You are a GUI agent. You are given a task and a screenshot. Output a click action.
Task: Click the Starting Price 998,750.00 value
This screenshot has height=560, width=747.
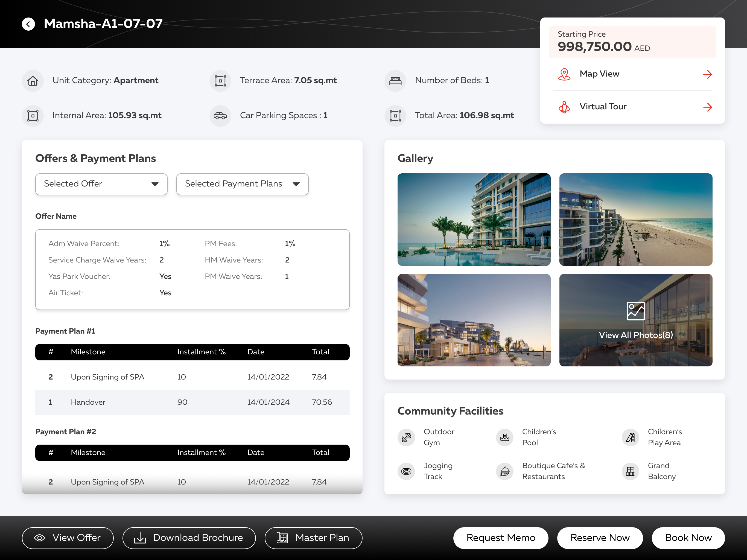coord(594,46)
